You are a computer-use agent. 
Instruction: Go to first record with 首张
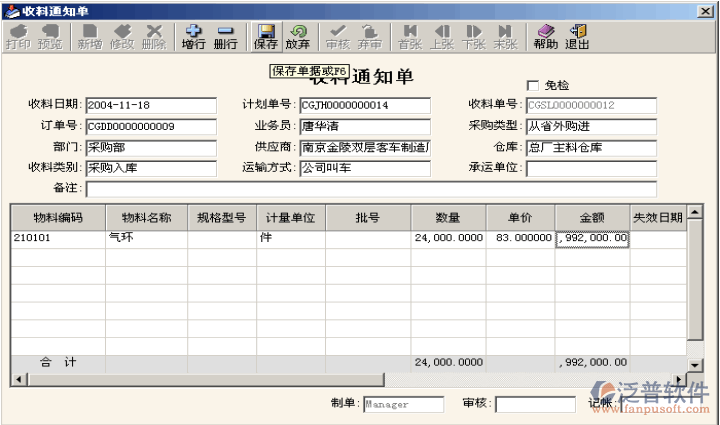click(x=410, y=37)
